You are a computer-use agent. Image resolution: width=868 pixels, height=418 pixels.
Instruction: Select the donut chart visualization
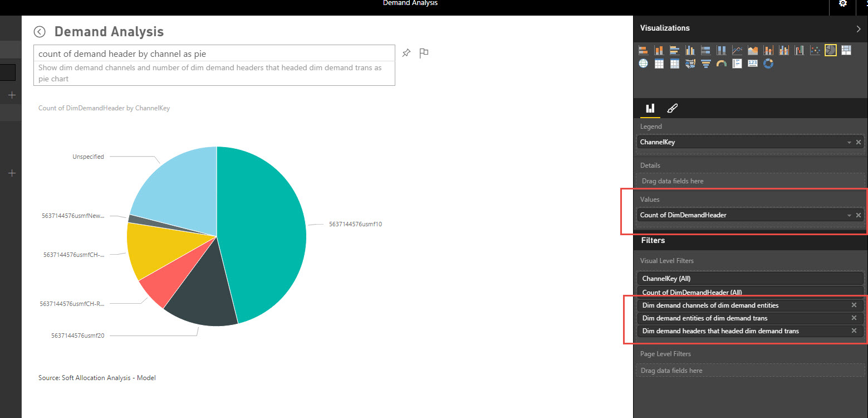click(x=768, y=64)
